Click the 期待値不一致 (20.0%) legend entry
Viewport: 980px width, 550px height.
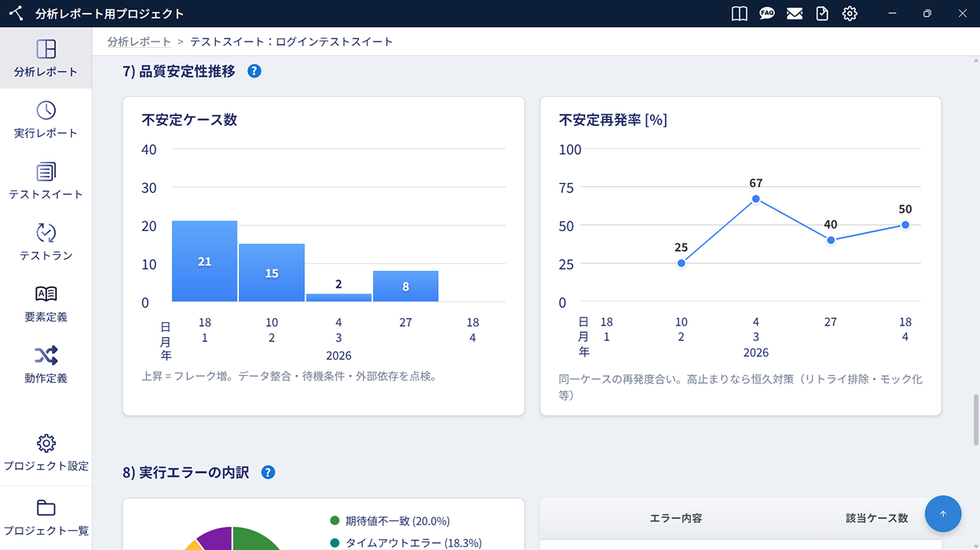pos(390,521)
